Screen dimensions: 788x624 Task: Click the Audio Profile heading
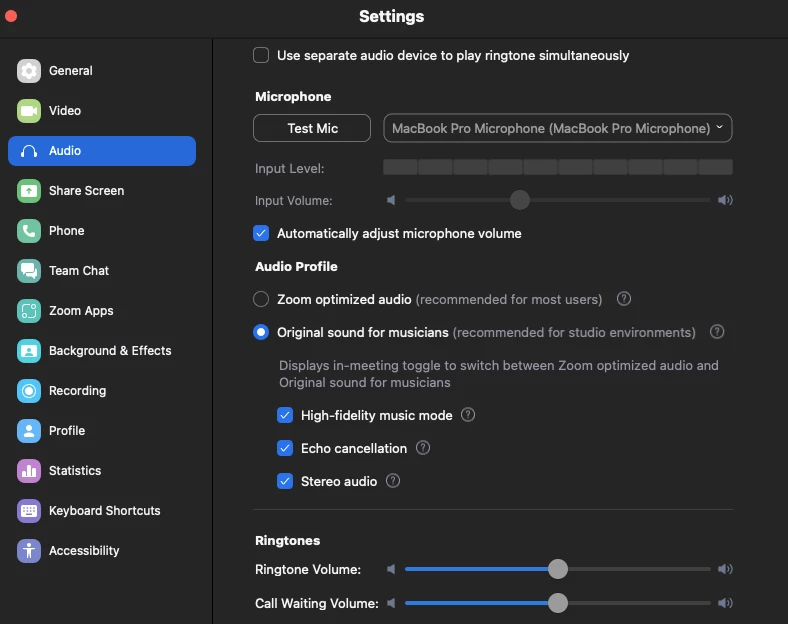tap(296, 266)
